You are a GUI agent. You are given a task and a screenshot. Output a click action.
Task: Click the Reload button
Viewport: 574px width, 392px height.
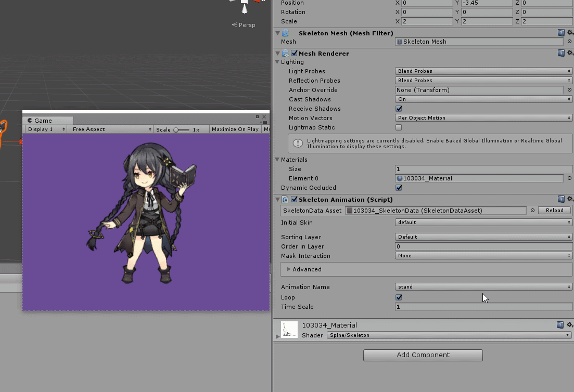[554, 211]
